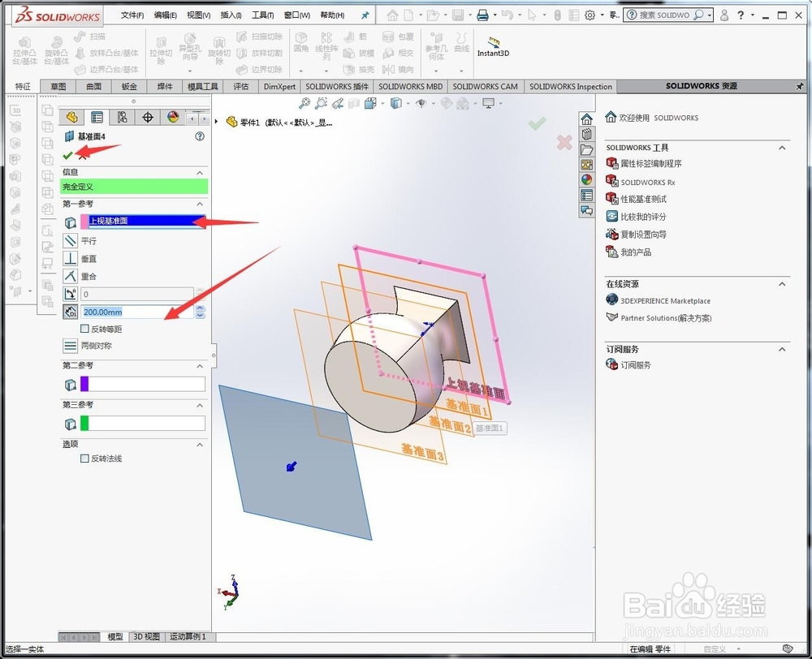Collapse the Options section of the plane panel
812x659 pixels.
[x=200, y=445]
